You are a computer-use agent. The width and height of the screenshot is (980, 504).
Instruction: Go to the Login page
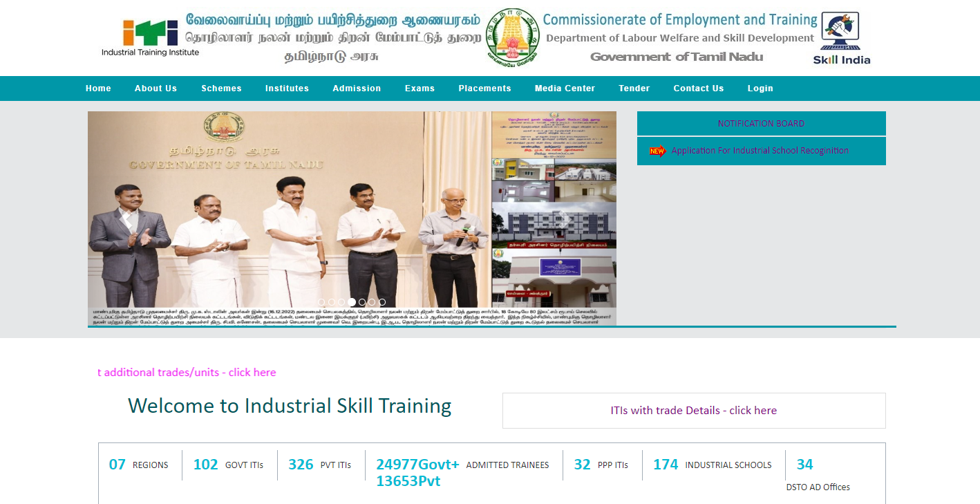pyautogui.click(x=760, y=88)
